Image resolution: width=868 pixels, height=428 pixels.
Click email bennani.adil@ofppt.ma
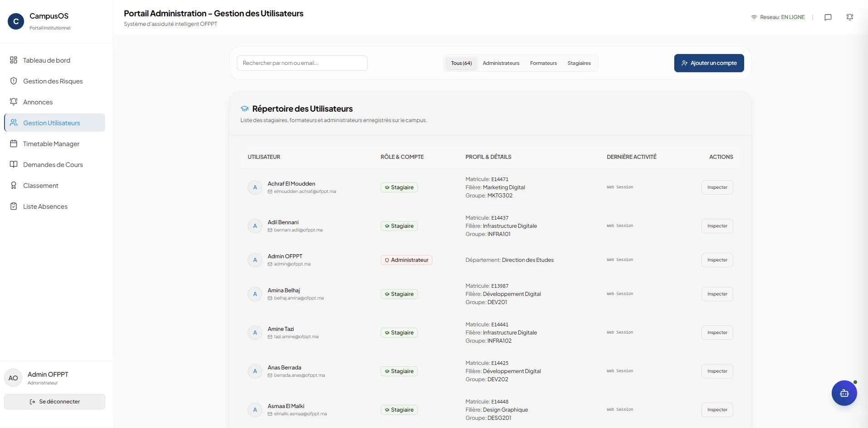(298, 230)
